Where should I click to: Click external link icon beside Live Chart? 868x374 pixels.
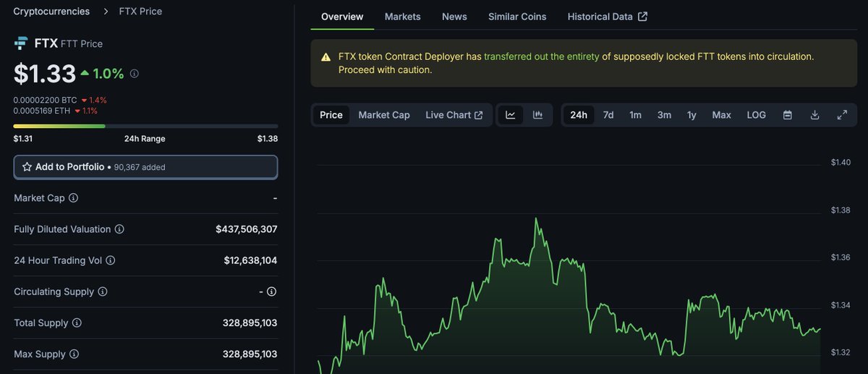[x=478, y=115]
